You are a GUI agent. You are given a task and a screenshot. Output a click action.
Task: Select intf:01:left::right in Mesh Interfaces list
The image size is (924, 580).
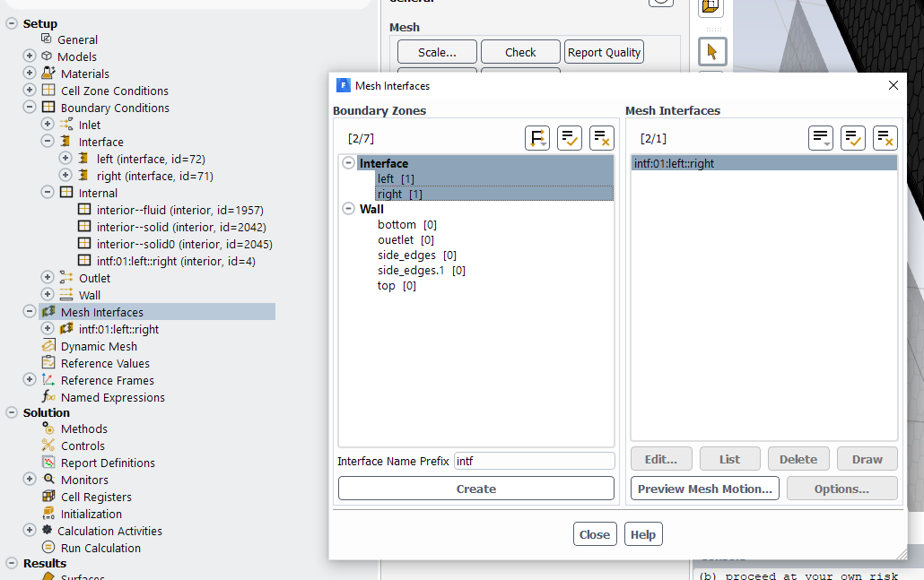tap(674, 164)
